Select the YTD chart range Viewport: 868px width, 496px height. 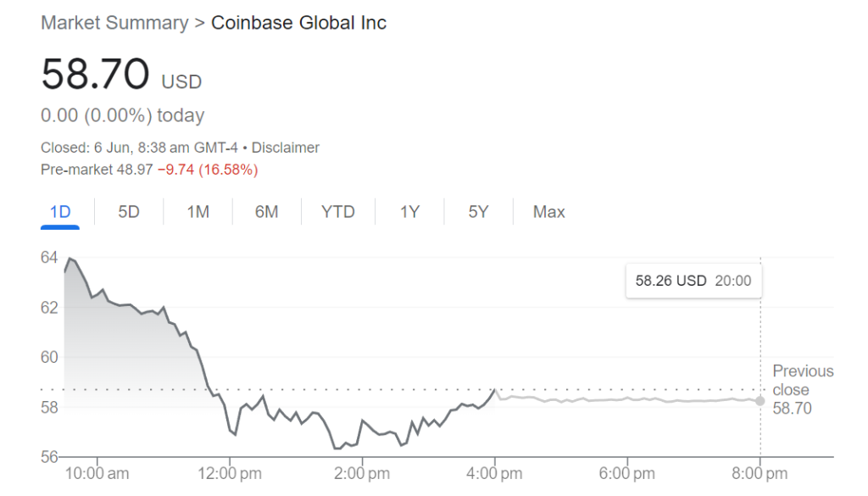click(x=337, y=212)
